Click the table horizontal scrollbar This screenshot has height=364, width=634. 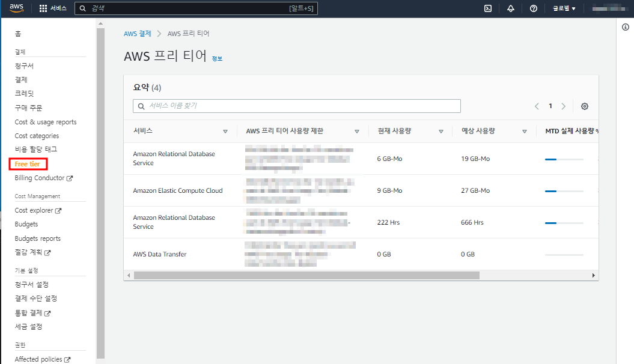[x=306, y=276]
